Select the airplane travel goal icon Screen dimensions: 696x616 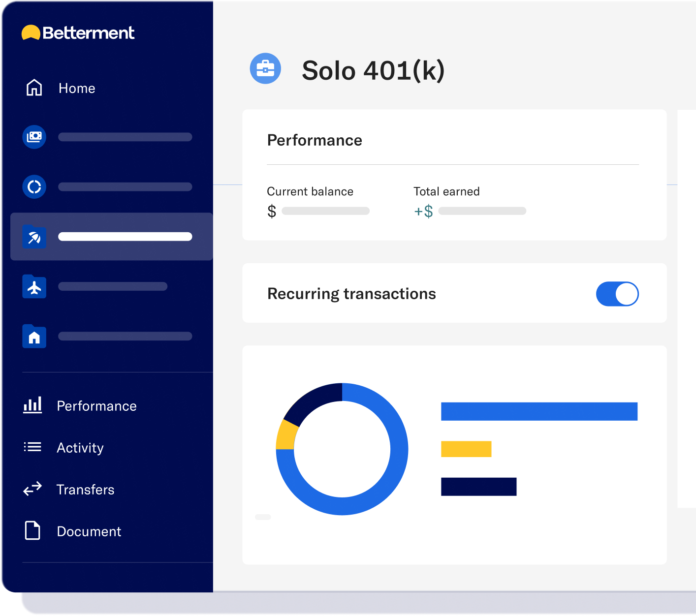pos(33,287)
